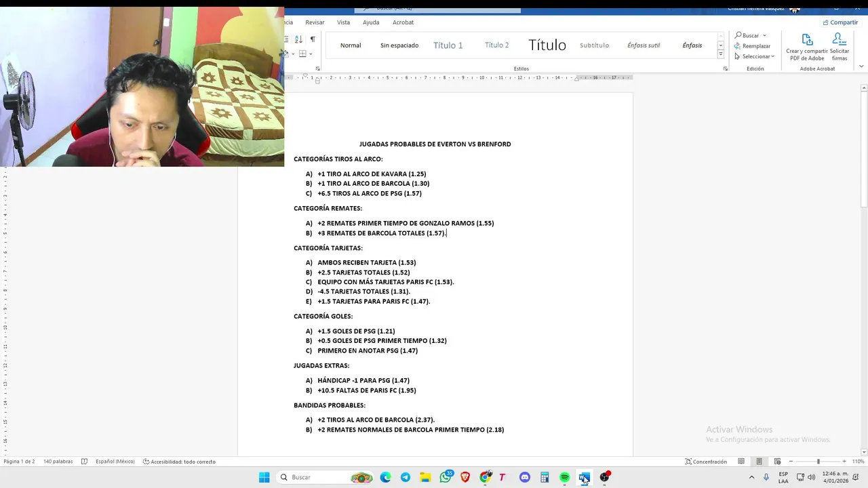This screenshot has height=488, width=868.
Task: Click Accesibilidad: todo correcto status
Action: (179, 462)
